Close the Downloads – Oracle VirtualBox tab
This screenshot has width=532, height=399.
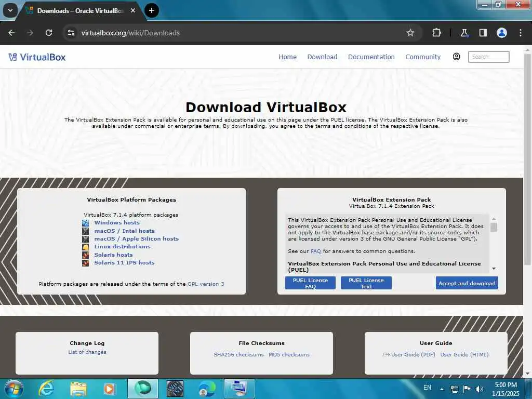coord(133,10)
